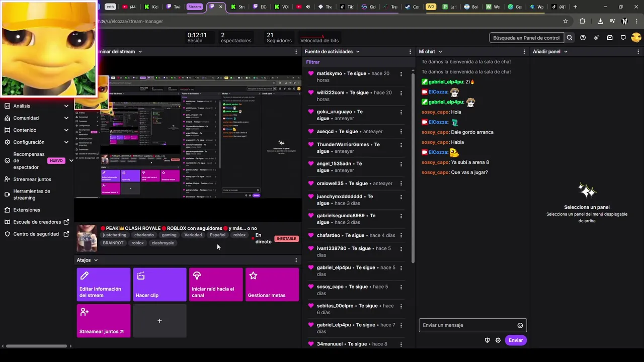Screen dimensions: 644x362
Task: Open browser media control icon
Action: click(612, 21)
